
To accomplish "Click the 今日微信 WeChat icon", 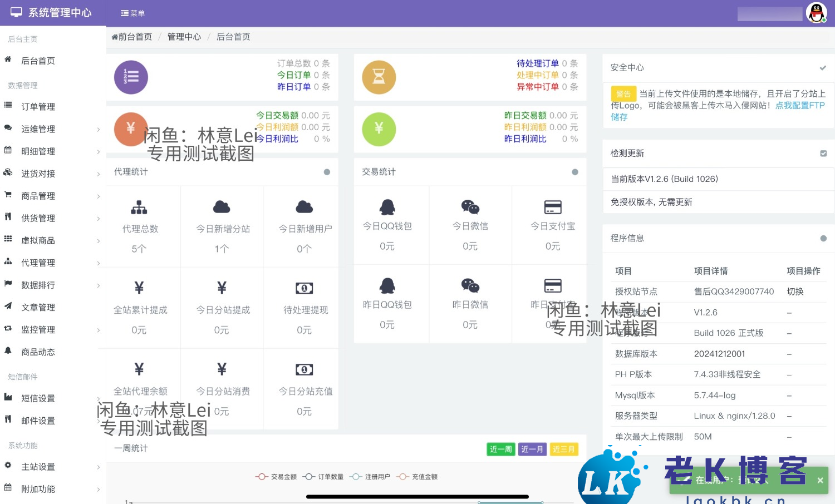I will [470, 207].
